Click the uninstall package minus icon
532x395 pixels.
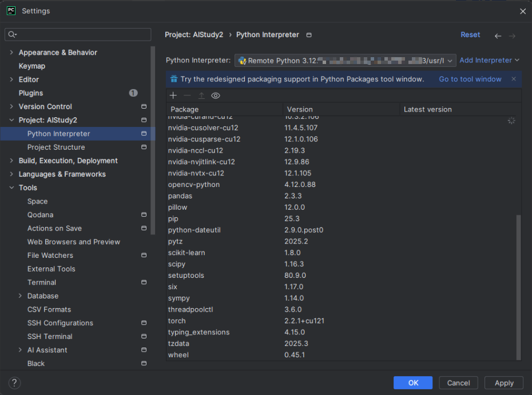(x=187, y=95)
